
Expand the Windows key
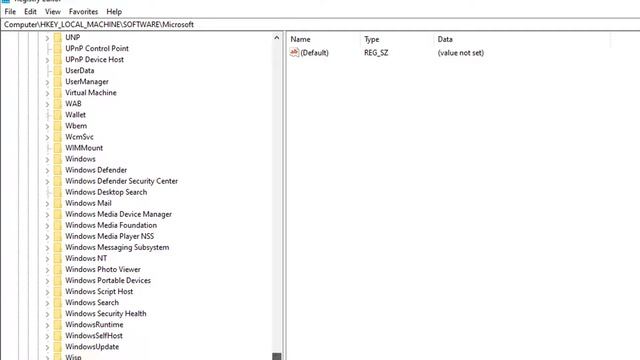pos(47,159)
